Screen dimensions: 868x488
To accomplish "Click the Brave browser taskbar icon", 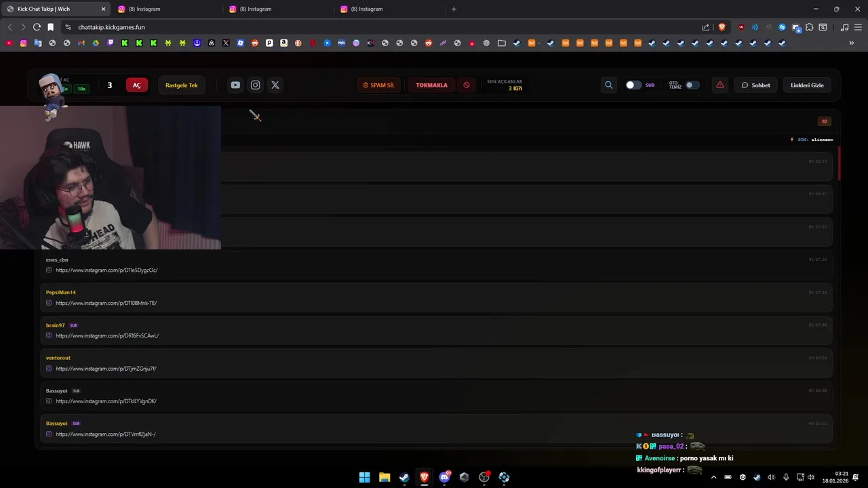I will click(425, 477).
